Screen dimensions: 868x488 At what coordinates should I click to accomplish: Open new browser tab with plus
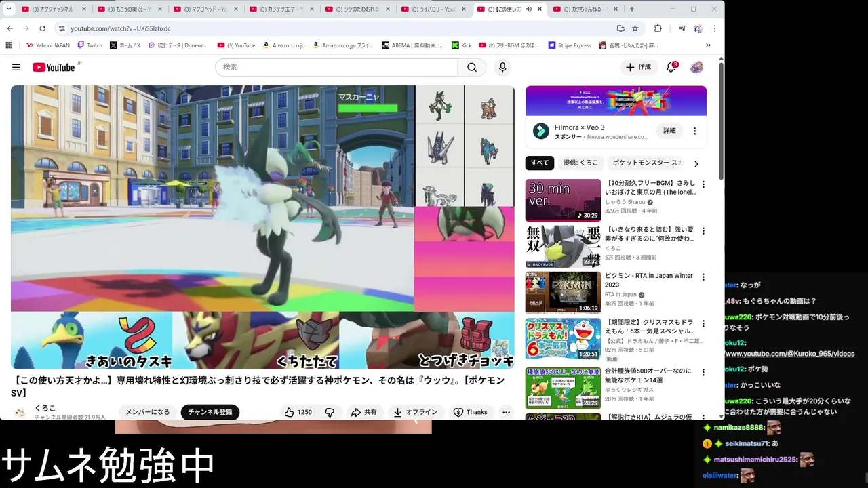coord(632,9)
